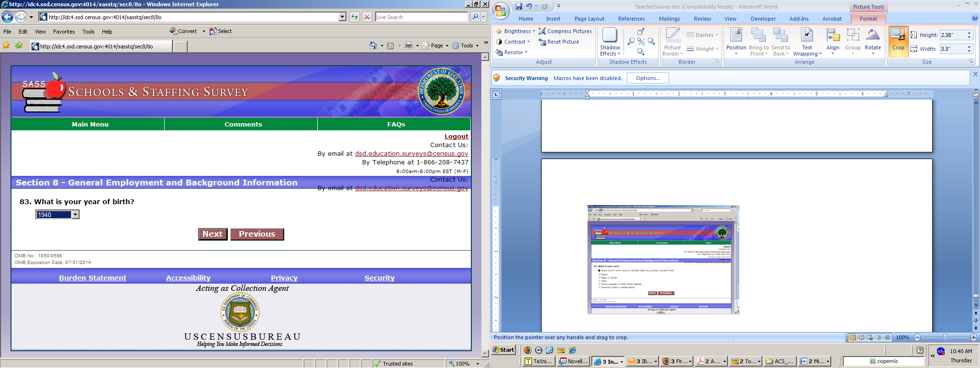Open the Align dropdown in Word

833,42
